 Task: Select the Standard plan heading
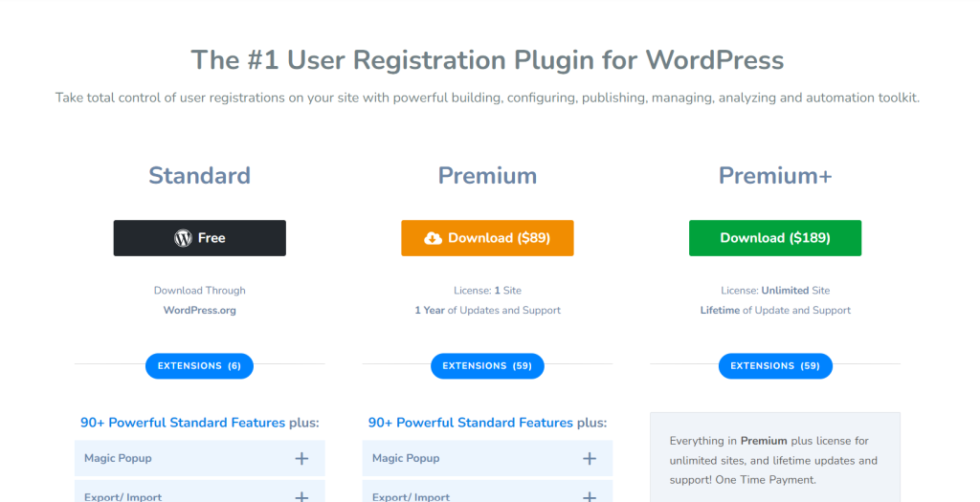[x=199, y=176]
